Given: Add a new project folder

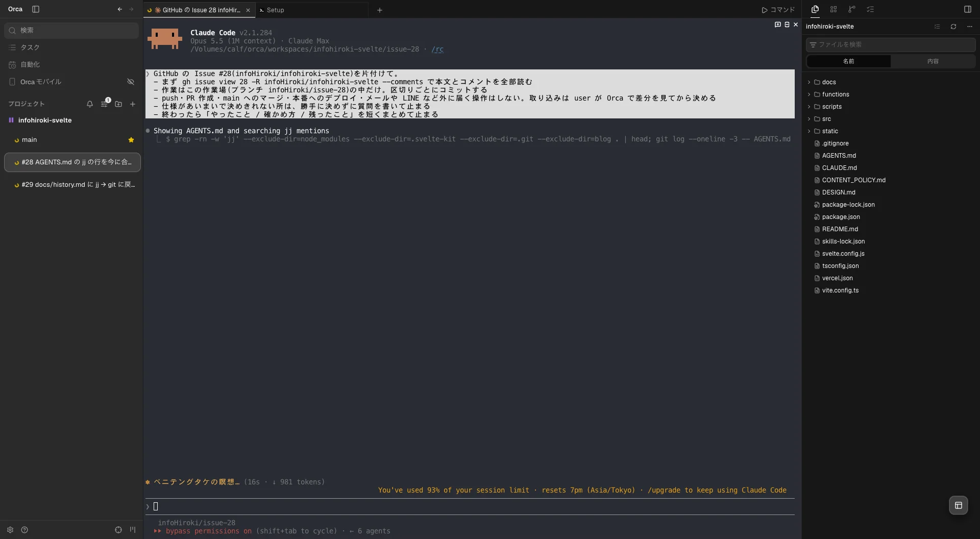Looking at the screenshot, I should coord(118,104).
